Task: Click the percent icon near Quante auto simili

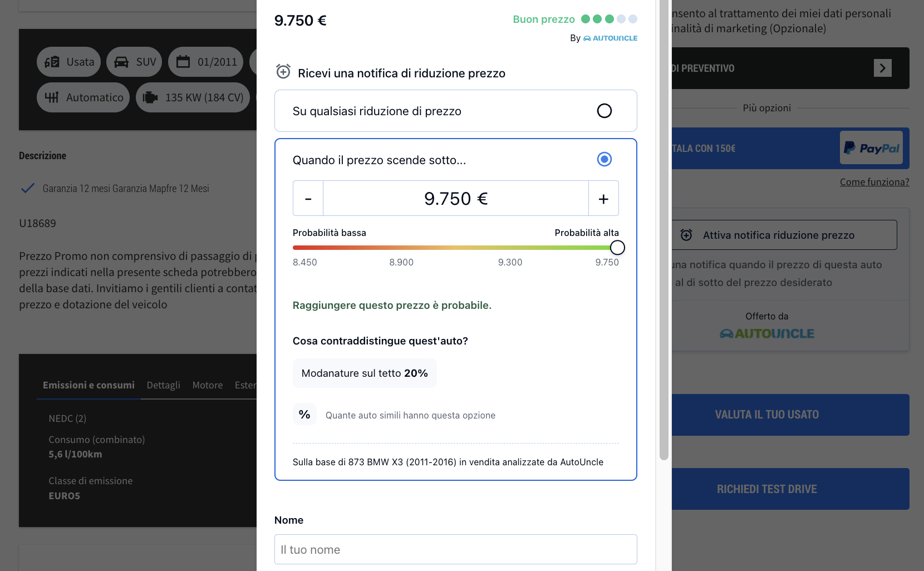Action: 304,414
